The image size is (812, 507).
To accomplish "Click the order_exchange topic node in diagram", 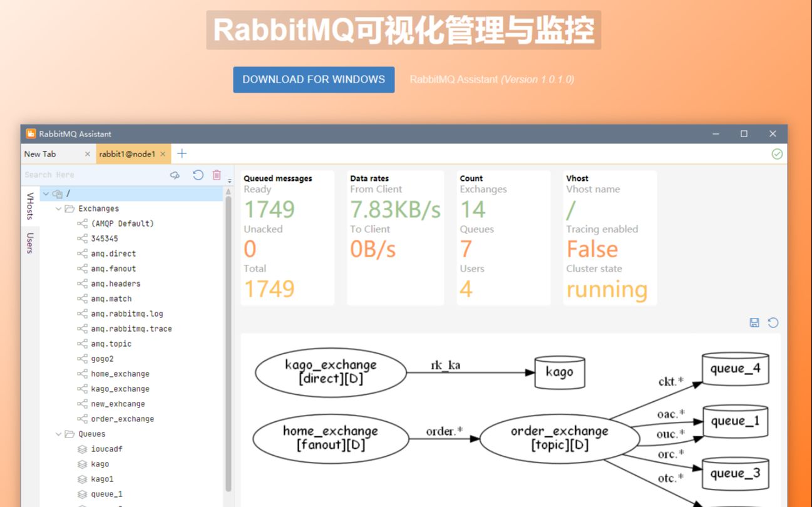I will click(x=560, y=438).
